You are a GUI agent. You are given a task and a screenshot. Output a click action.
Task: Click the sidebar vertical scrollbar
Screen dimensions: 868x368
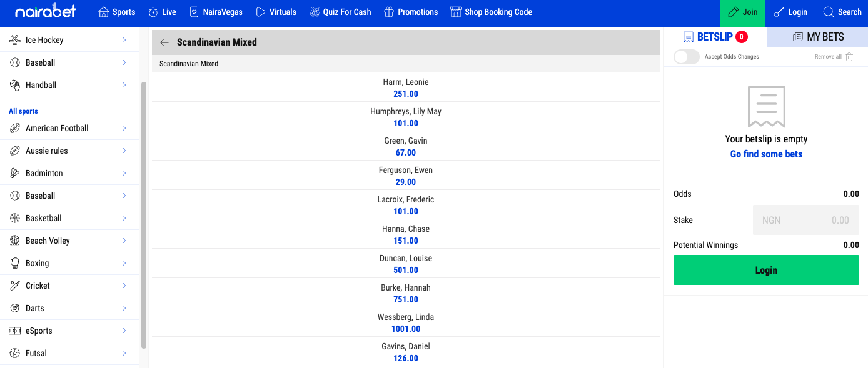144,214
